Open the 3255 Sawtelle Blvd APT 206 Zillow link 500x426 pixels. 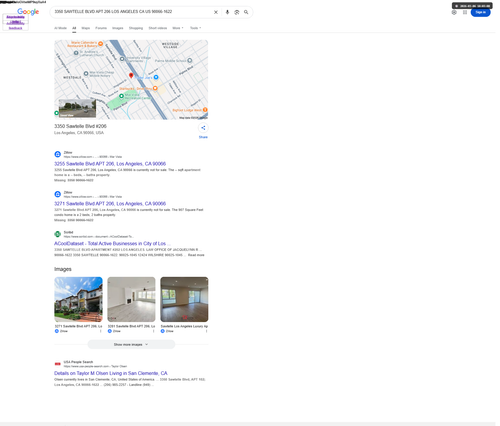click(110, 164)
